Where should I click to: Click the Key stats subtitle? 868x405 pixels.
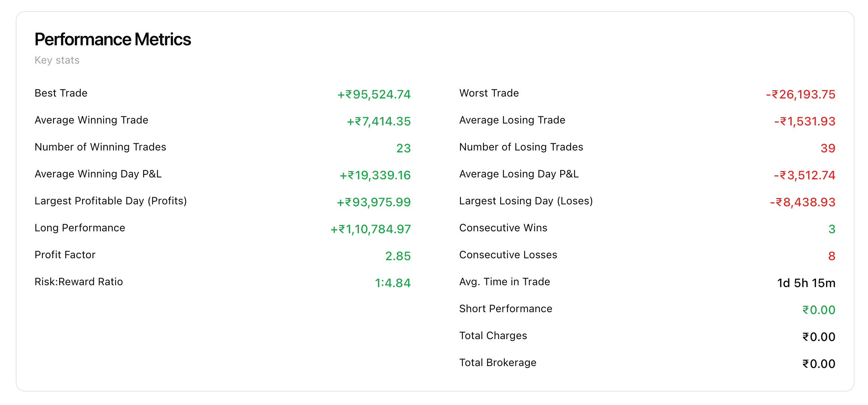pos(57,60)
